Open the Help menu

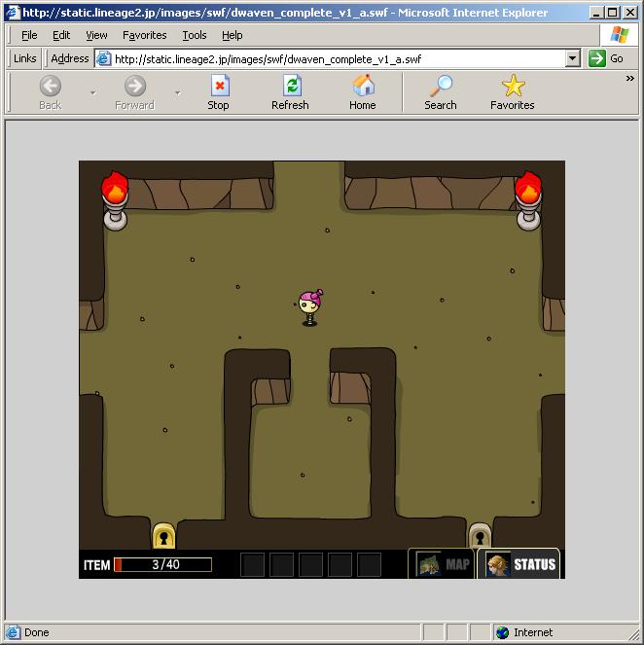(233, 35)
